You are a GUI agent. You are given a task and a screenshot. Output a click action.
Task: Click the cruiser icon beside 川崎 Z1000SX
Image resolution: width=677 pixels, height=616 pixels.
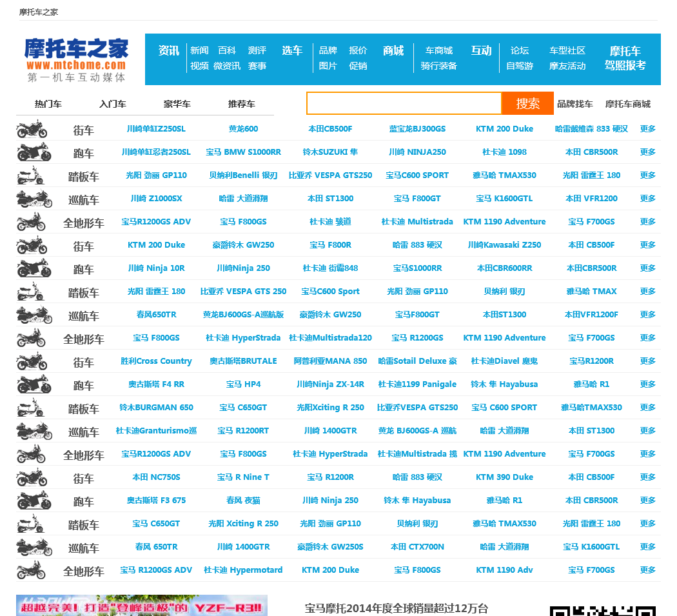point(34,199)
